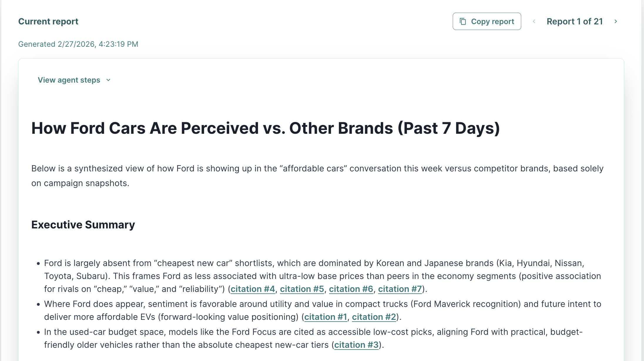
Task: Select the Generated timestamp text
Action: tap(78, 44)
